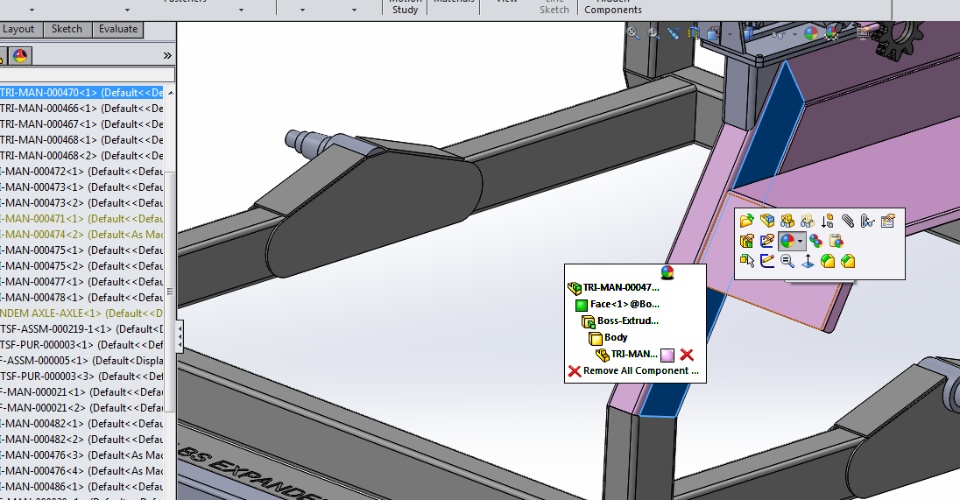Viewport: 960px width, 500px height.
Task: Switch to the Evaluate tab
Action: (118, 29)
